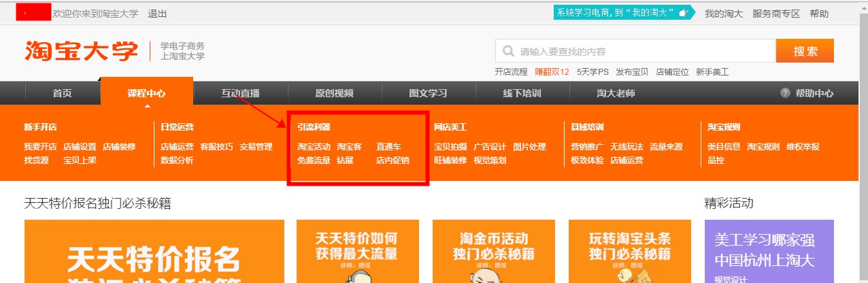Open 店铺运营 under 日常运营
Viewport: 868px width, 283px height.
pos(177,146)
